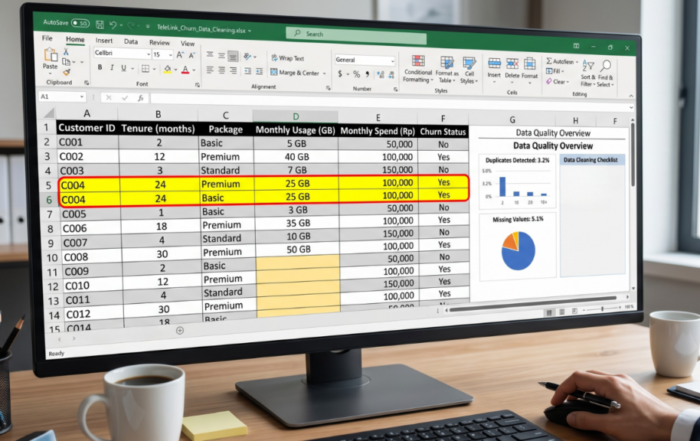700x441 pixels.
Task: Click the Delete cells icon
Action: coord(512,64)
